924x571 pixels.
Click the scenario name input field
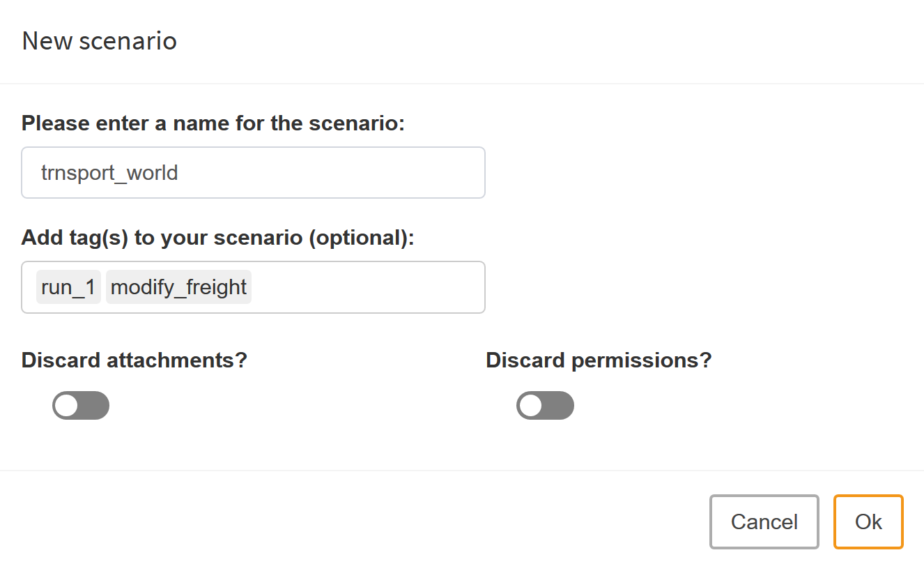pos(253,172)
